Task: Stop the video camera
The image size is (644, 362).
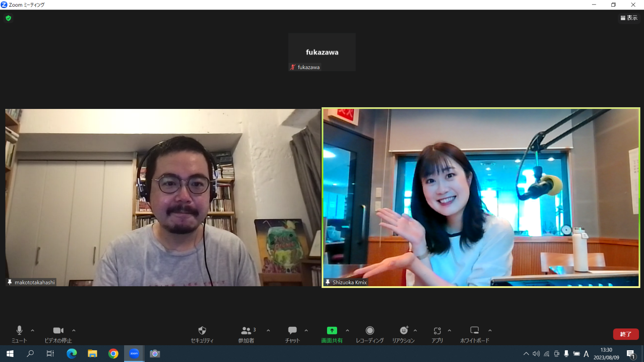Action: pos(58,334)
